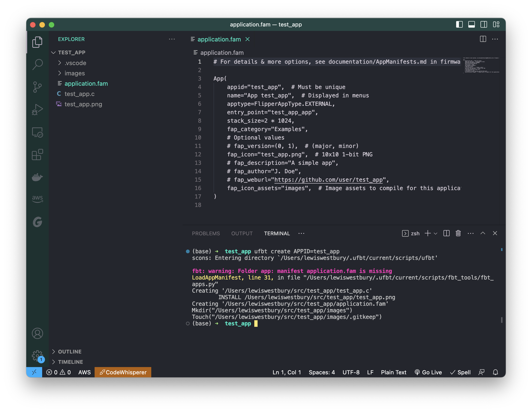532x412 pixels.
Task: Switch to the PROBLEMS panel tab
Action: pyautogui.click(x=206, y=233)
